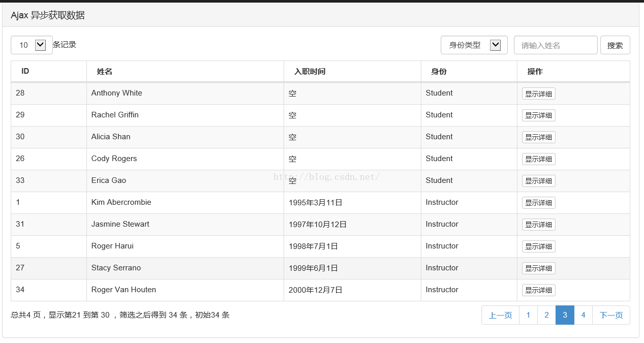Click 显示详细 for Rachel Griffin
Image resolution: width=644 pixels, height=343 pixels.
[538, 115]
